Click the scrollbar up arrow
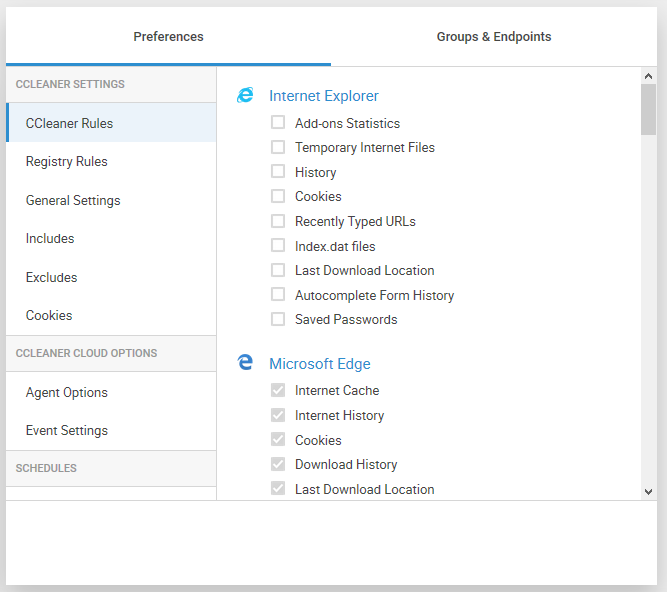This screenshot has height=592, width=667. [x=648, y=76]
